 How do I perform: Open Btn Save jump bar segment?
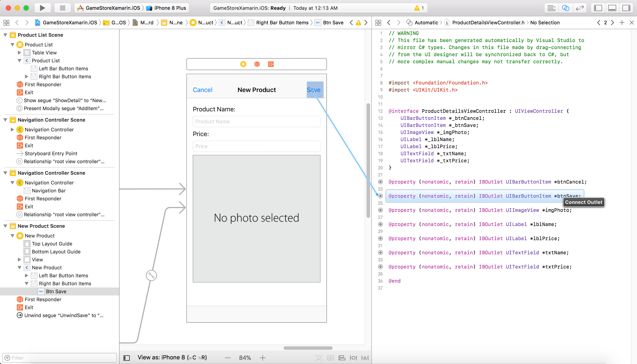[329, 23]
